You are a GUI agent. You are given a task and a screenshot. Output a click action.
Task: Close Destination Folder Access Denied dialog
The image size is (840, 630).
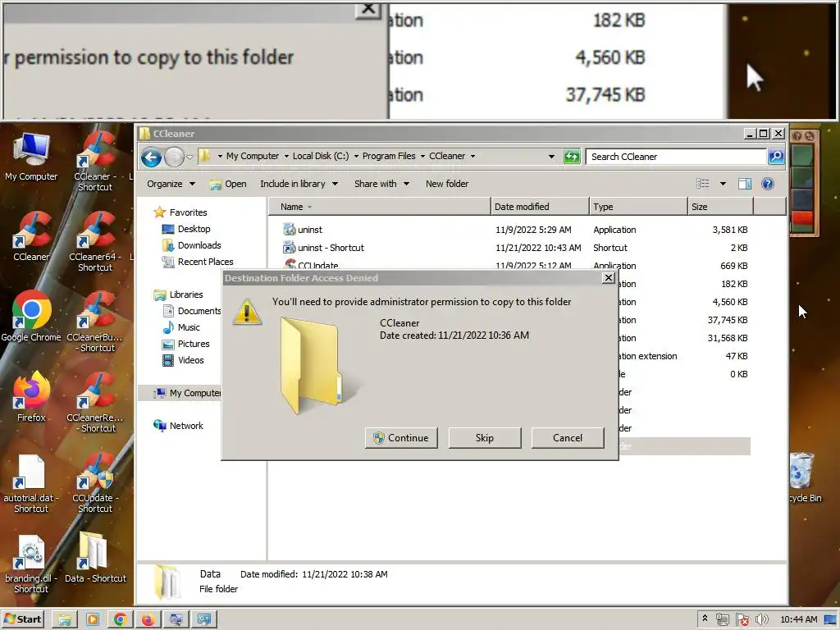pos(608,277)
